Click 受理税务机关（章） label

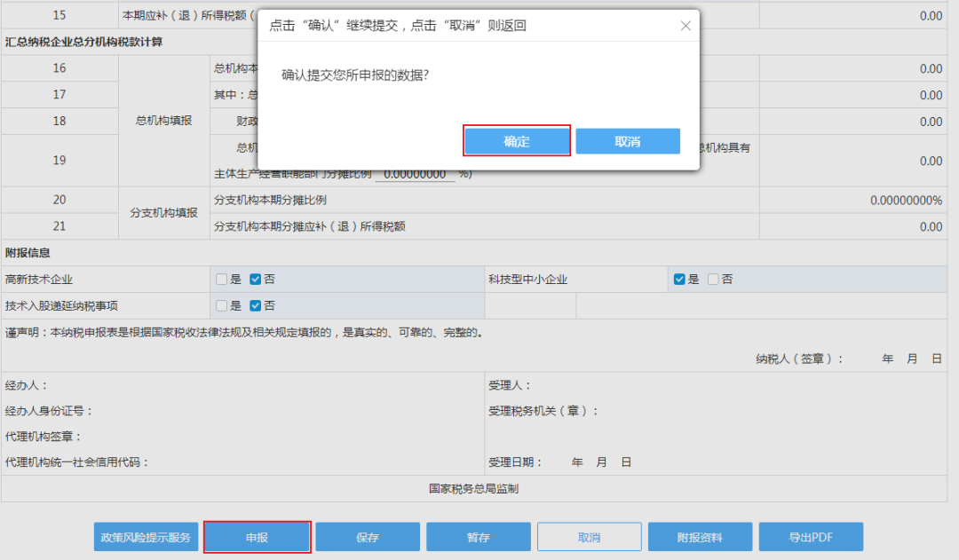(543, 411)
